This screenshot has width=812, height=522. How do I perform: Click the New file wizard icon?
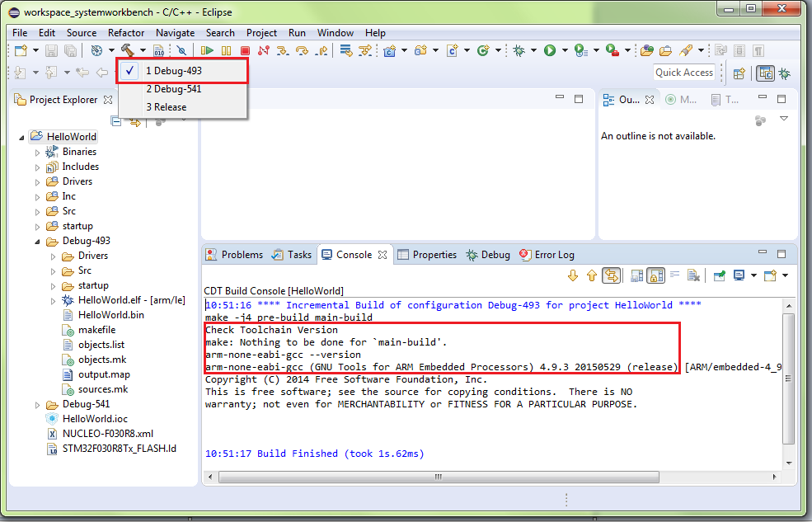(21, 50)
